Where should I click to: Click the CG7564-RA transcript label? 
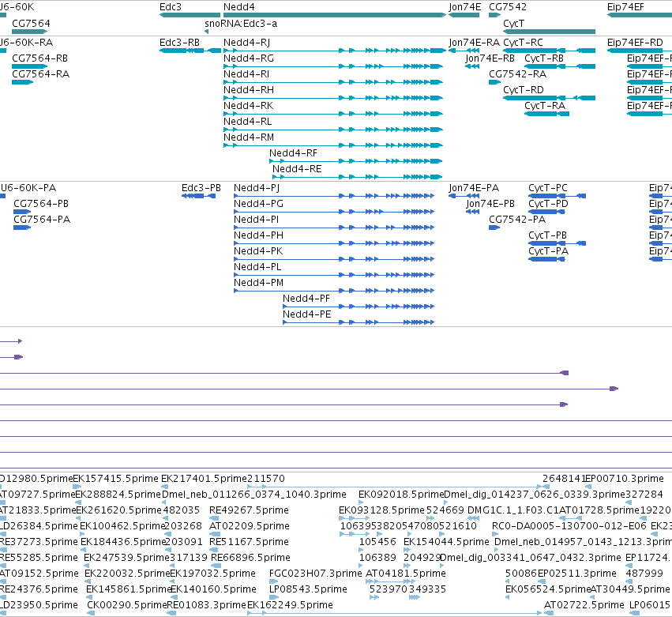[41, 74]
